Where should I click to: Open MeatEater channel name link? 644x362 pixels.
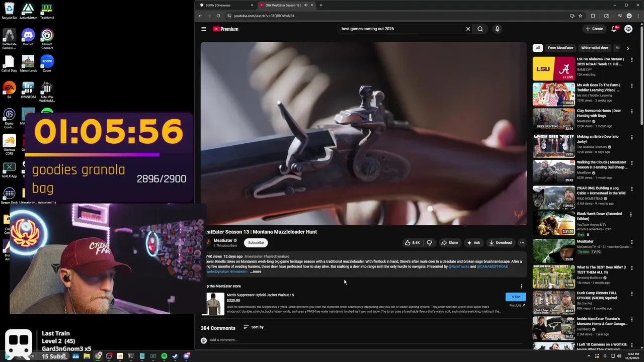[x=223, y=241]
